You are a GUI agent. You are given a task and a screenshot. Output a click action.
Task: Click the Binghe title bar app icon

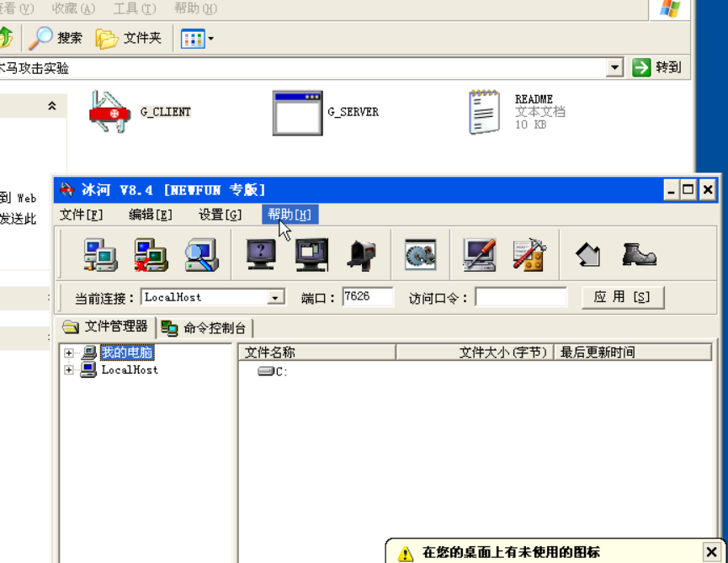point(67,189)
